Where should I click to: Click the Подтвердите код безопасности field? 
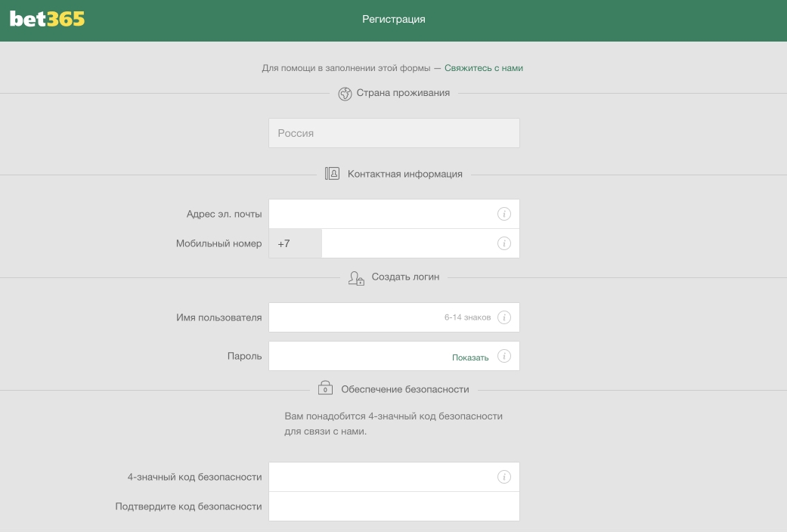pyautogui.click(x=394, y=506)
